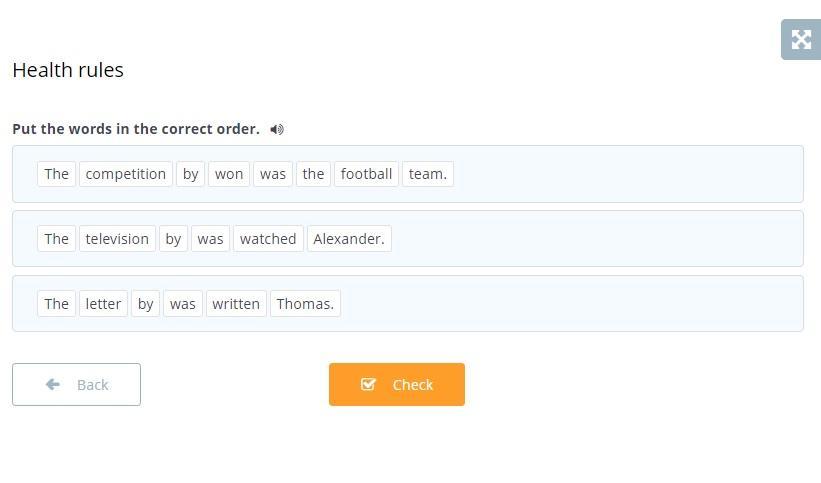This screenshot has width=821, height=483.
Task: Click the fullscreen expand icon
Action: [800, 40]
